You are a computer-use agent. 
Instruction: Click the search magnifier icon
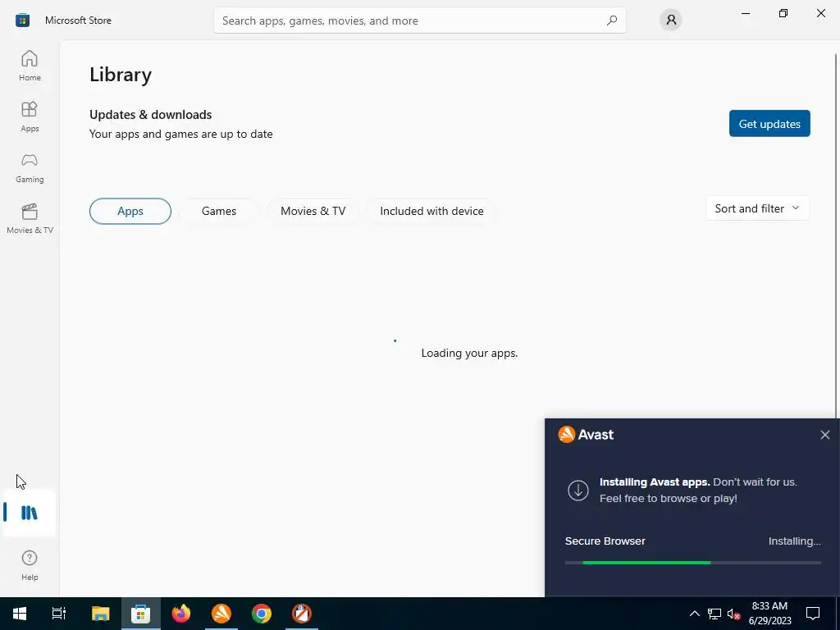pyautogui.click(x=612, y=21)
